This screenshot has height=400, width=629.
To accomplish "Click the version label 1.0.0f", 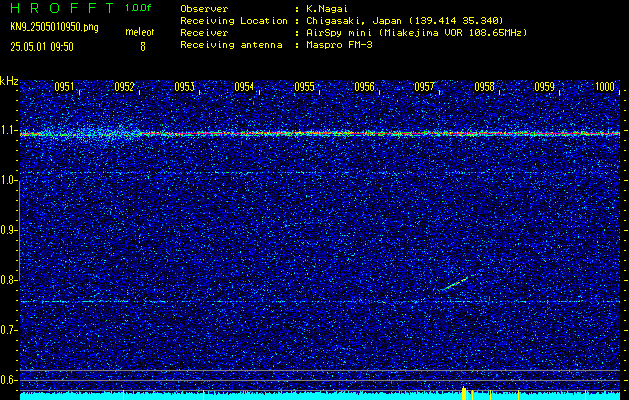I will pyautogui.click(x=138, y=8).
